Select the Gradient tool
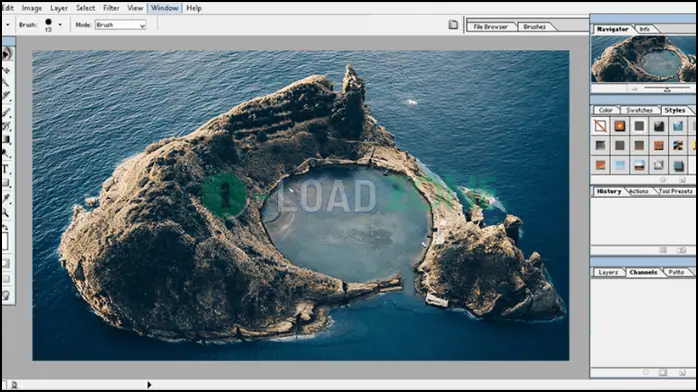The image size is (698, 392). 6,140
